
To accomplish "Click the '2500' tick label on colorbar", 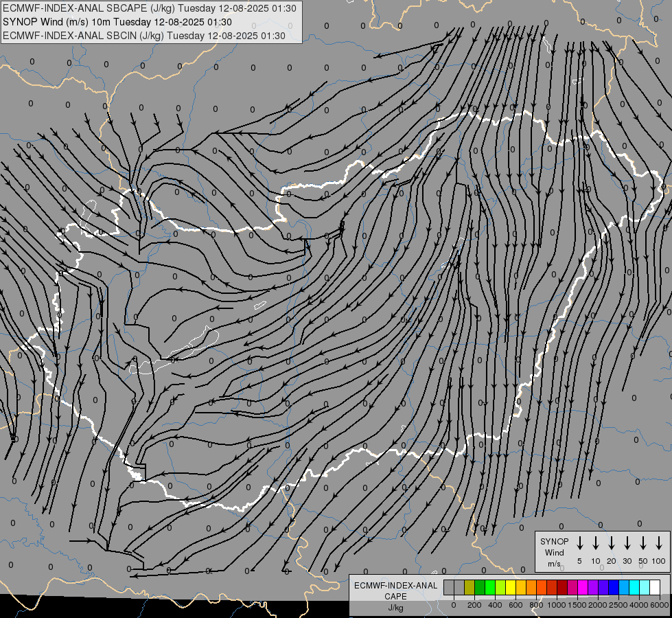I will point(618,605).
